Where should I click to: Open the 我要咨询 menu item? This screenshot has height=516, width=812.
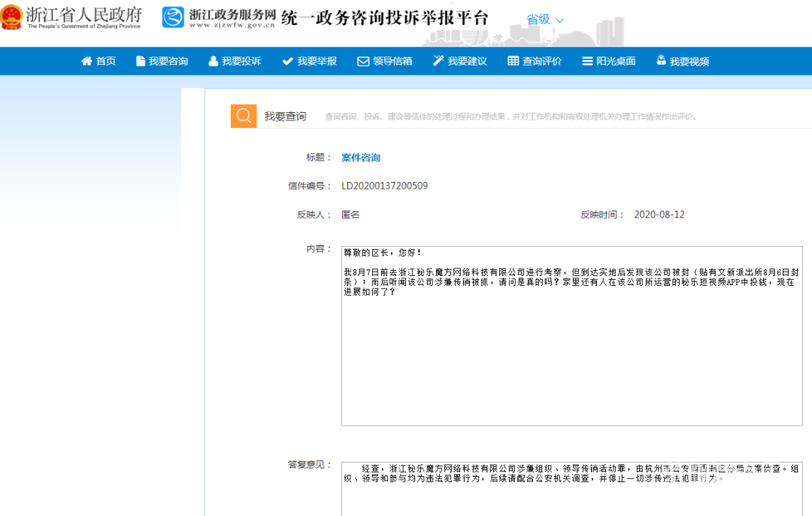[168, 62]
